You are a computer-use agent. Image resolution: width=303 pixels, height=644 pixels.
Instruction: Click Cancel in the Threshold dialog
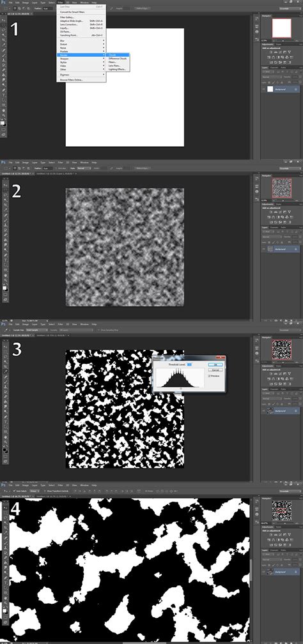click(x=215, y=370)
